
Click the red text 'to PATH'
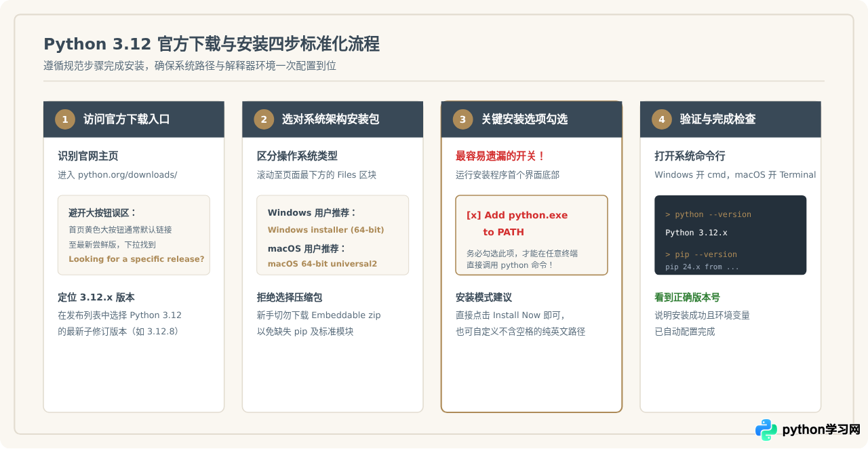pos(504,232)
